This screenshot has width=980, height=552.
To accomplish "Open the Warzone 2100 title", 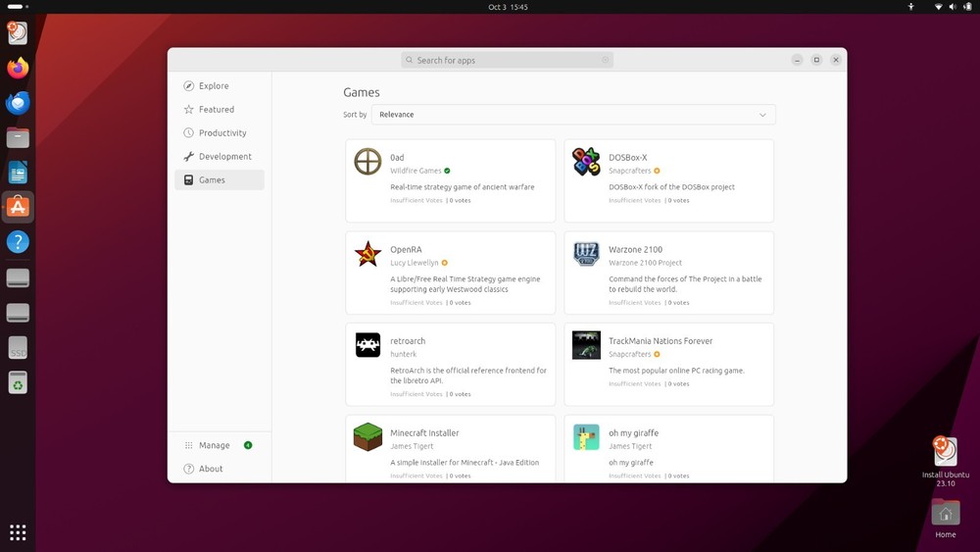I will click(x=635, y=249).
